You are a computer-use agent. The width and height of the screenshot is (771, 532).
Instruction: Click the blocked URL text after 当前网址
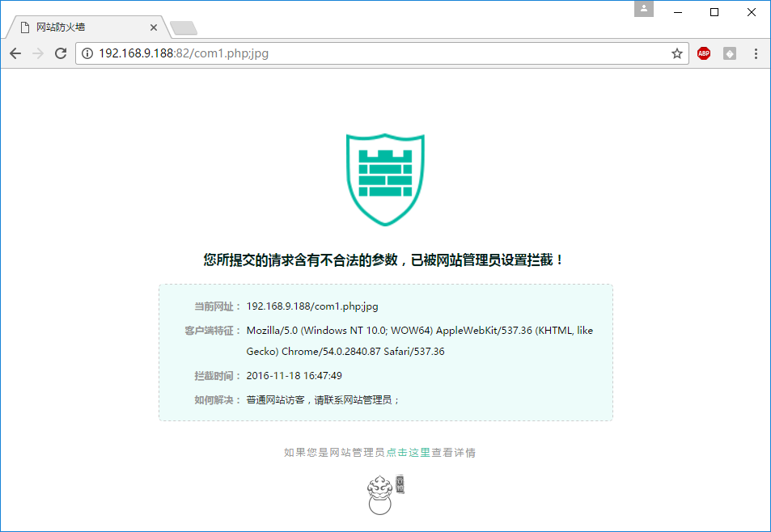tap(312, 306)
